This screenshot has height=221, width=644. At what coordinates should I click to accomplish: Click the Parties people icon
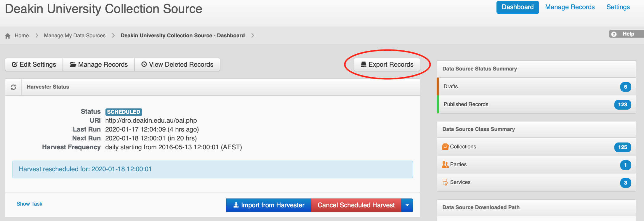pyautogui.click(x=445, y=165)
